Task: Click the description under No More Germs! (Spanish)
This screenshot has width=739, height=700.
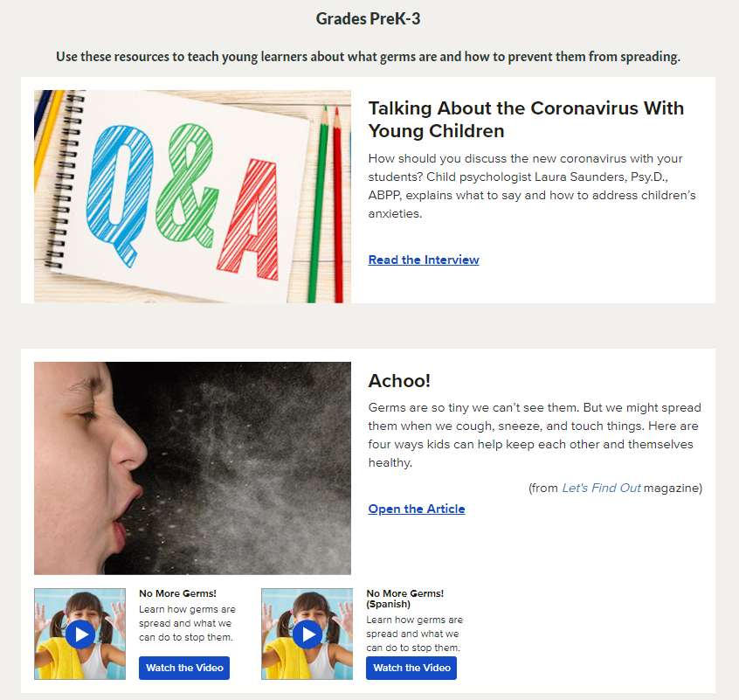Action: (415, 634)
